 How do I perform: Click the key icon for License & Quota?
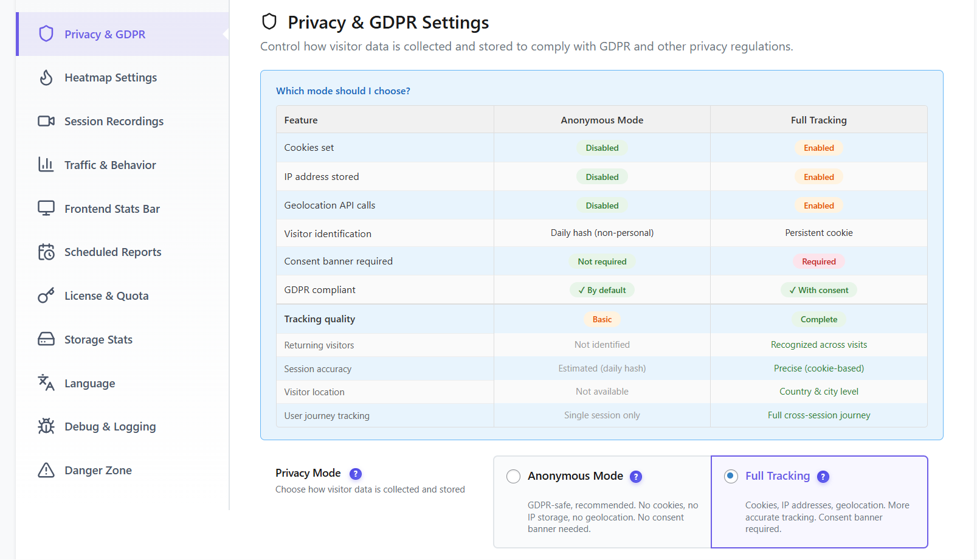(46, 296)
